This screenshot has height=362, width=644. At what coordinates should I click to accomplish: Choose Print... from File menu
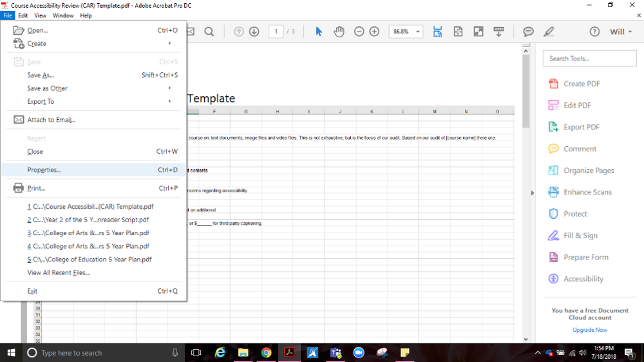click(x=93, y=188)
